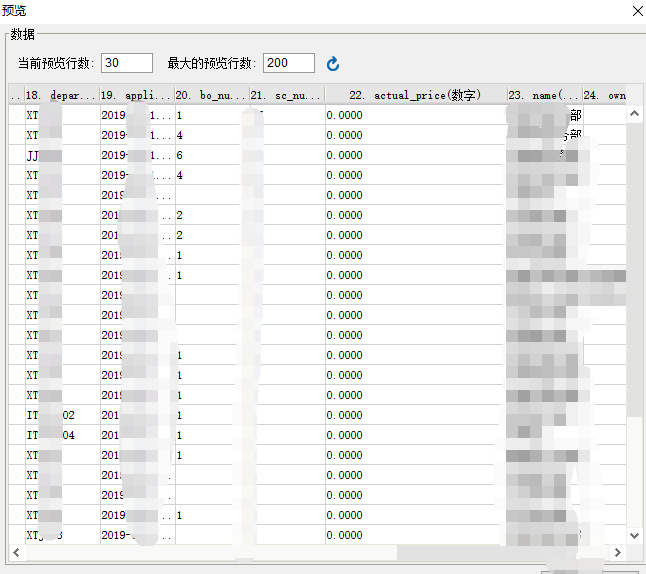Image resolution: width=646 pixels, height=574 pixels.
Task: Click the blue refresh preview icon
Action: 333,64
